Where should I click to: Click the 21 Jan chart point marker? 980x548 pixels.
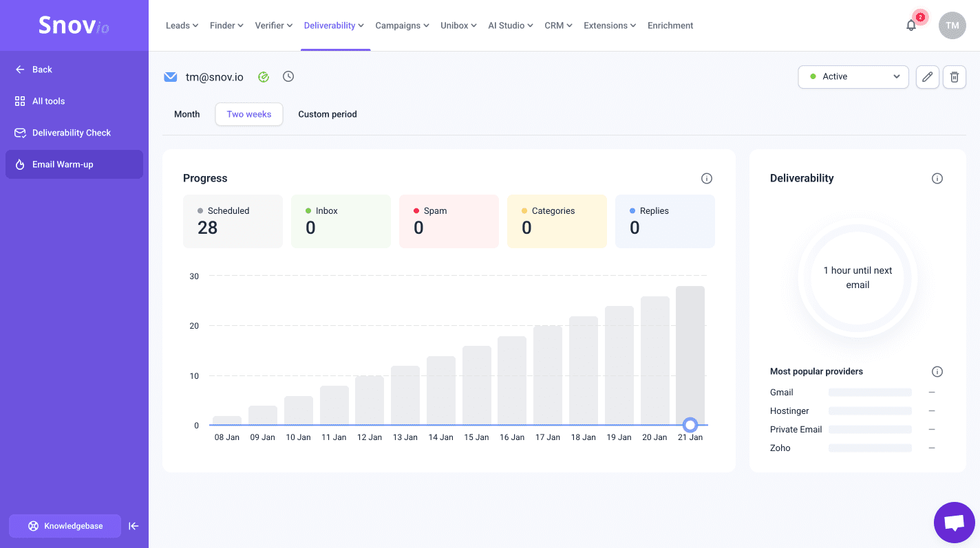(690, 425)
